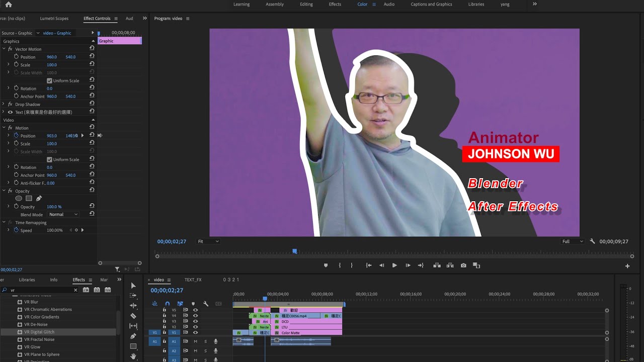Collapse the Vector Motion effect
Screen dimensions: 644x362
[4, 49]
